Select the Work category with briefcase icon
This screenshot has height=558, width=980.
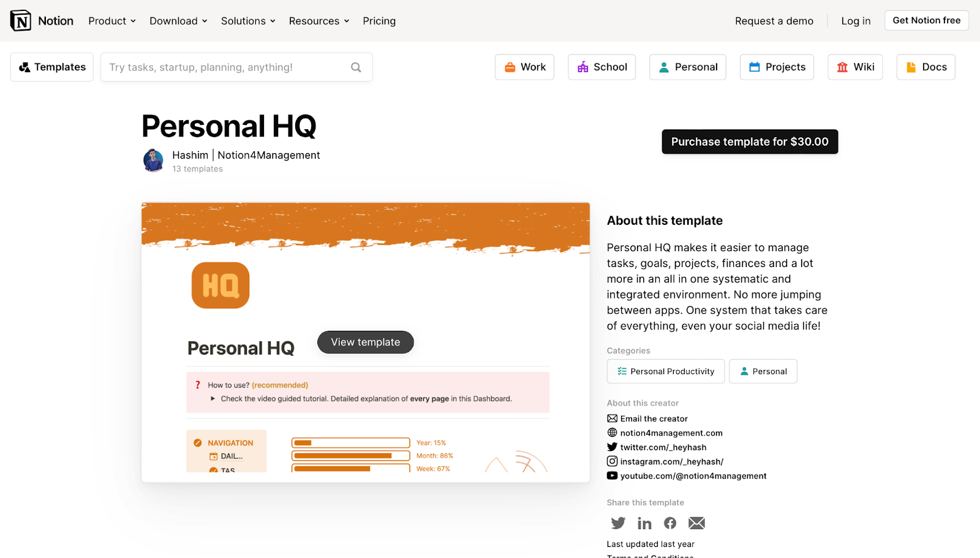pyautogui.click(x=524, y=67)
